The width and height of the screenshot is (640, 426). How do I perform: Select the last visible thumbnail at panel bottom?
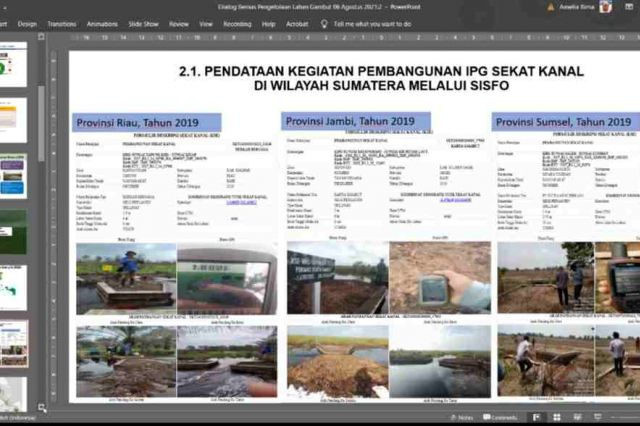point(13,394)
